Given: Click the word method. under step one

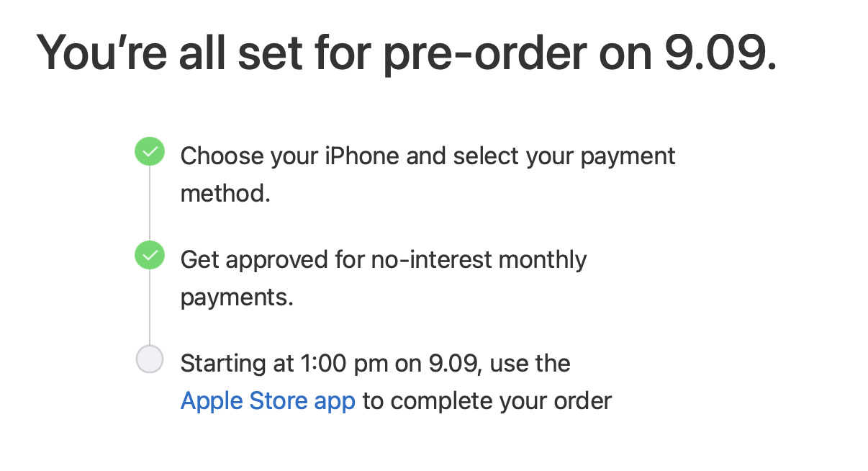Looking at the screenshot, I should point(225,194).
